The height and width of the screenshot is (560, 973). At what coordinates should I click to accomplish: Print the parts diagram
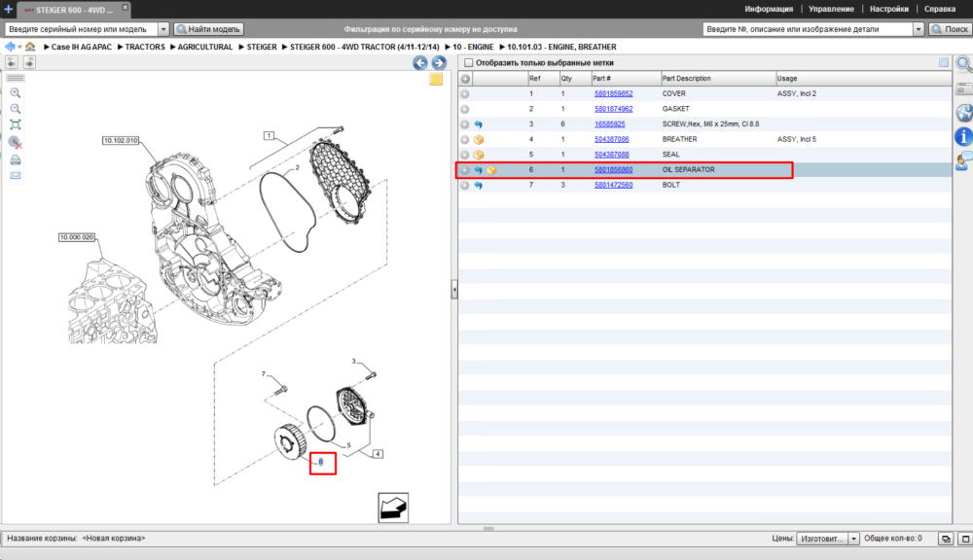tap(16, 160)
